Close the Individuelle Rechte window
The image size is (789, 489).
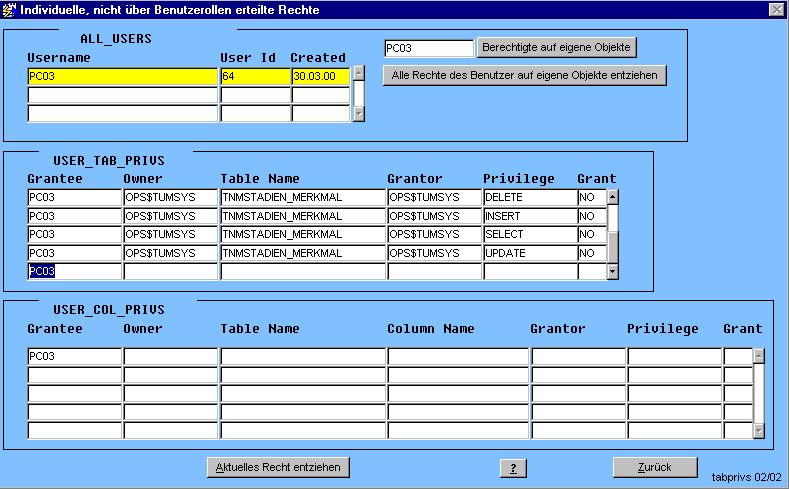(775, 9)
